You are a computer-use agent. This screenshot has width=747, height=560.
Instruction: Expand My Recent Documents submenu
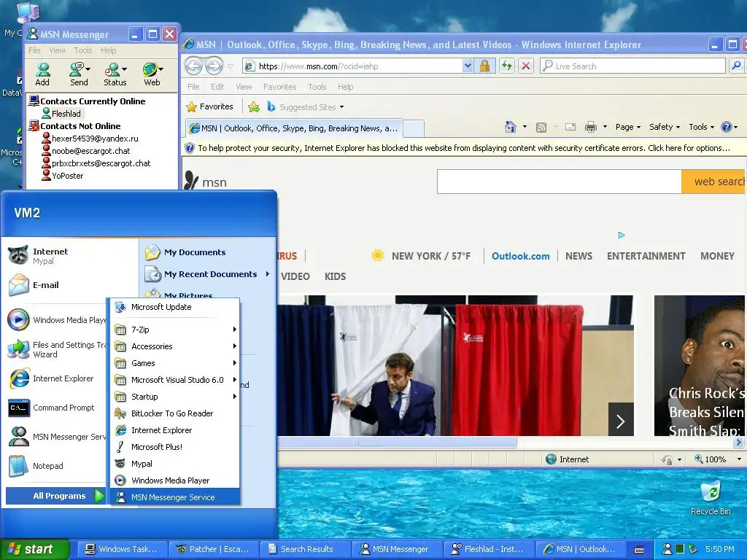(x=208, y=274)
